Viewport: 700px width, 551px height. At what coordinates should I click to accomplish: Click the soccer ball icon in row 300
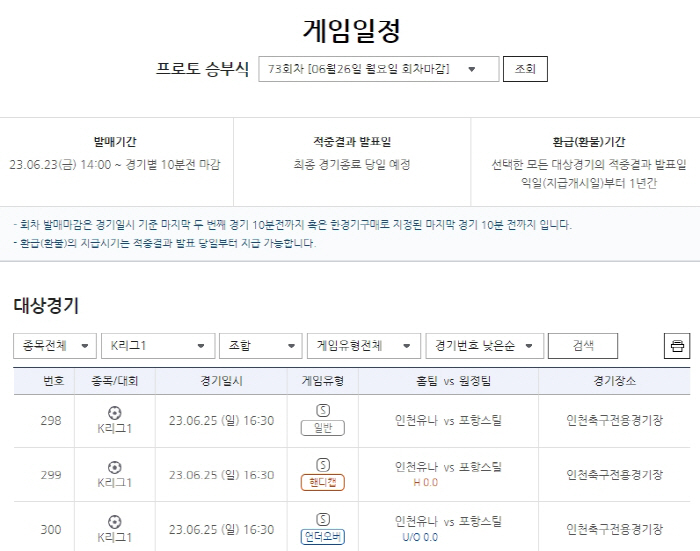pos(114,521)
